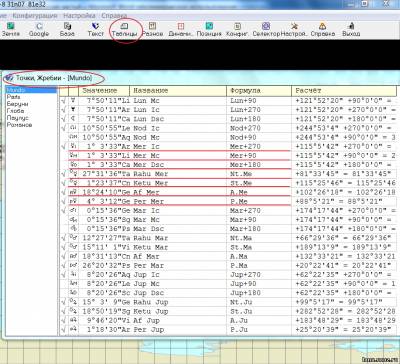The image size is (400, 364).
Task: Enable the check for Mar Mc row
Action: pos(64,220)
